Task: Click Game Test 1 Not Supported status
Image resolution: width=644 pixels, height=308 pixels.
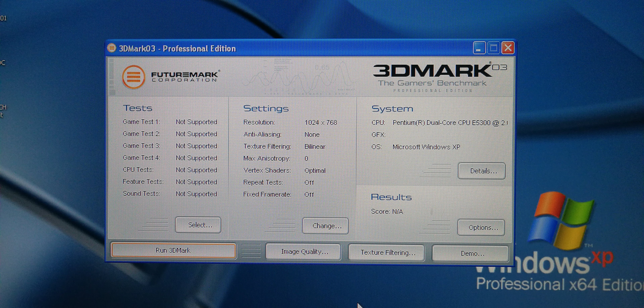Action: pyautogui.click(x=196, y=122)
